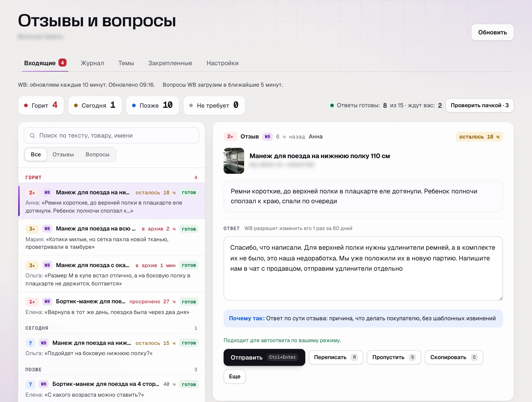Click the Переписать button
The image size is (532, 402).
336,358
